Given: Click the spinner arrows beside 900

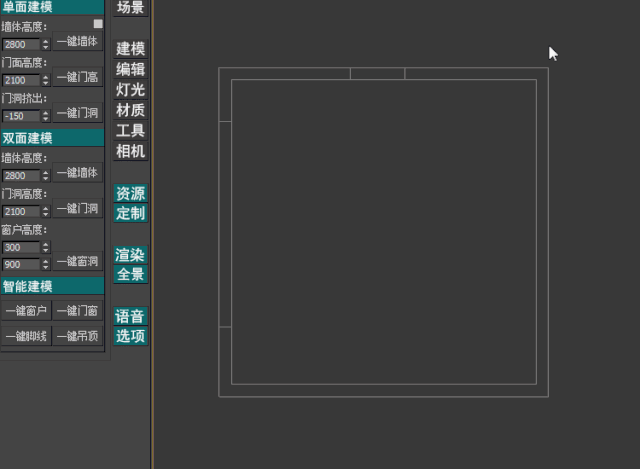Looking at the screenshot, I should pos(46,265).
